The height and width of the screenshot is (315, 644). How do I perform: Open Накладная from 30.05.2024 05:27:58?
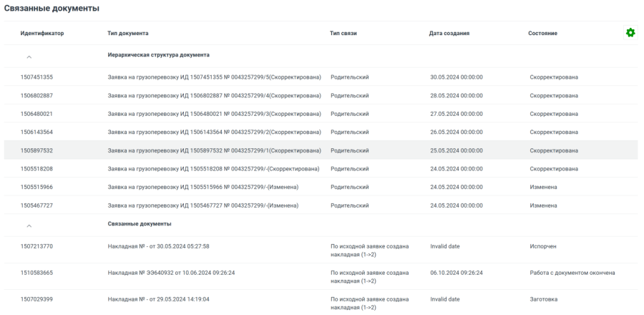(158, 246)
